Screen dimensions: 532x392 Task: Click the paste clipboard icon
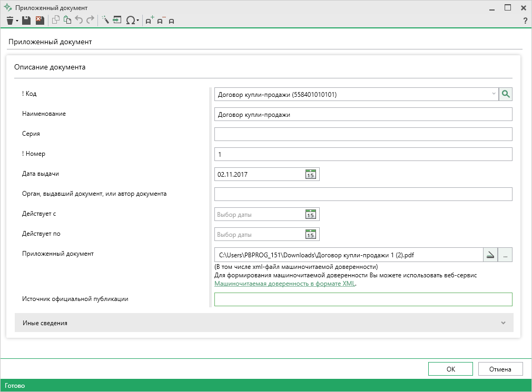(67, 21)
